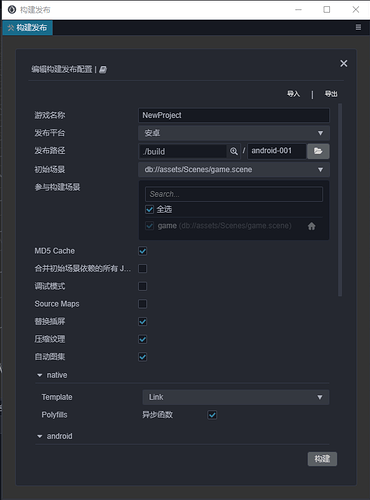This screenshot has width=370, height=500.
Task: Select the 构建发布 tab
Action: pyautogui.click(x=27, y=28)
